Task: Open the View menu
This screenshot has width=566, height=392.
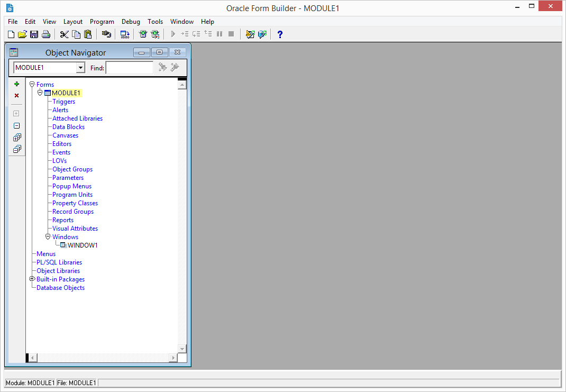Action: [x=49, y=22]
